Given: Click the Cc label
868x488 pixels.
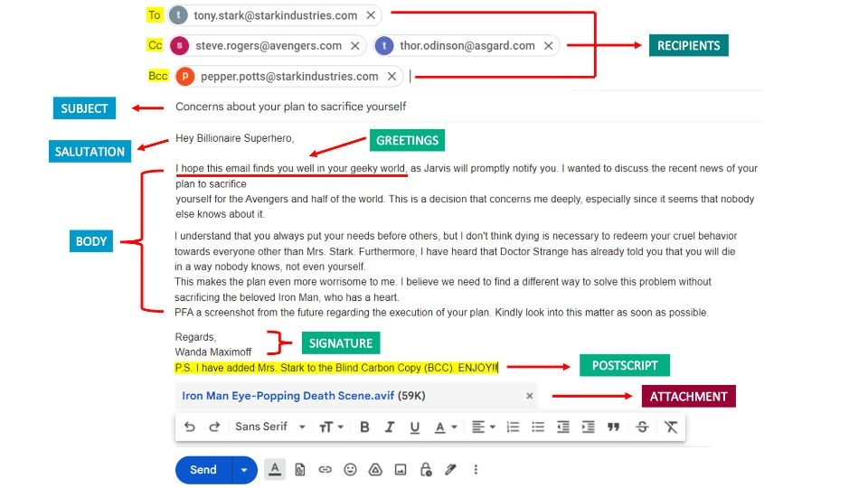Looking at the screenshot, I should [155, 45].
